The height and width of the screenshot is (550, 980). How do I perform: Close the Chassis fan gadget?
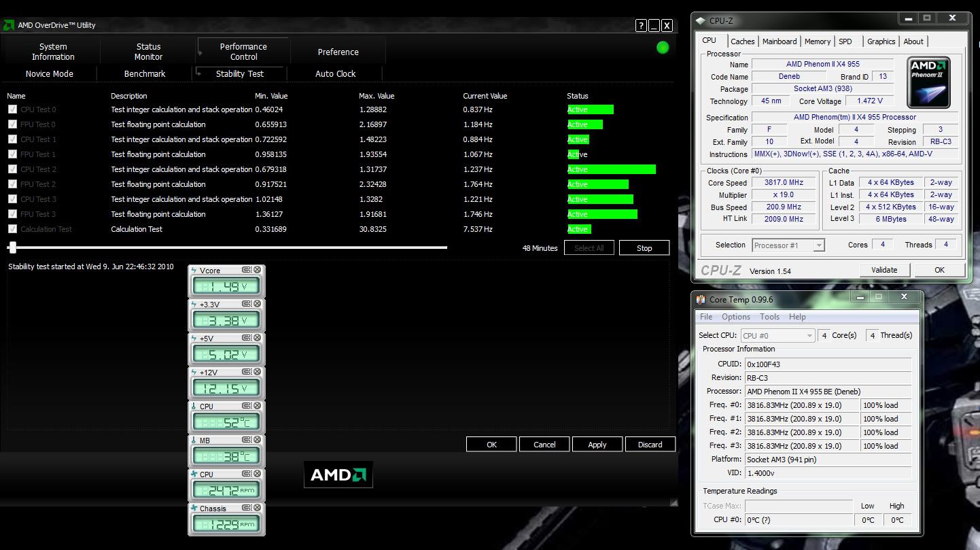pos(257,508)
